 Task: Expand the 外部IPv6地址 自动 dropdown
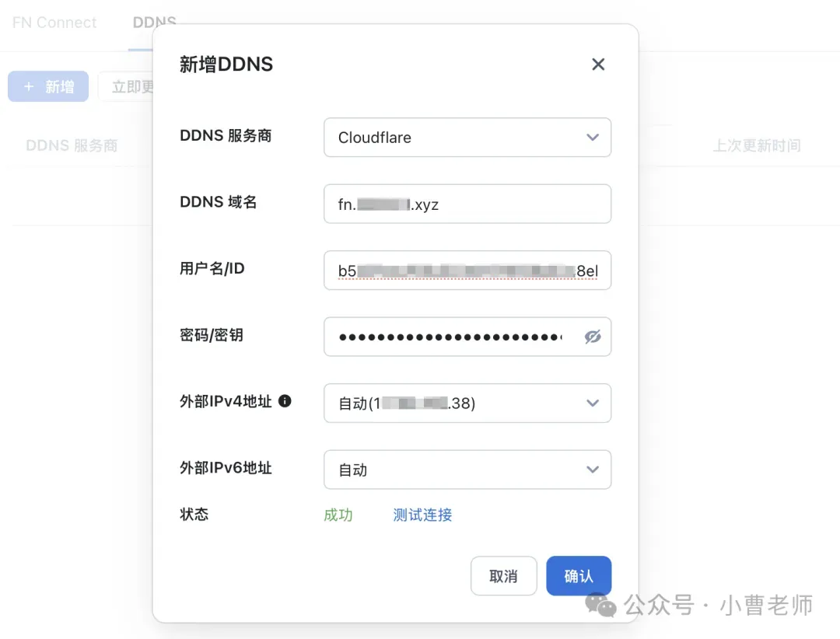(x=467, y=470)
